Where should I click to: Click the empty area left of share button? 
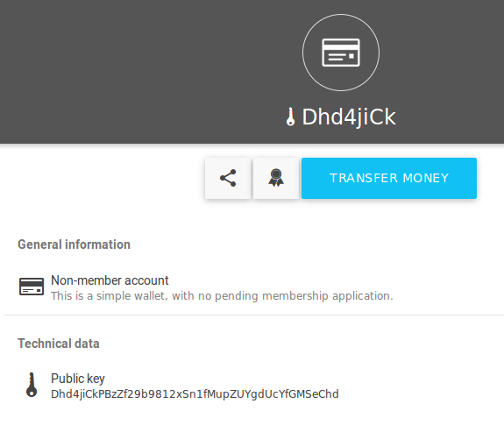(103, 178)
